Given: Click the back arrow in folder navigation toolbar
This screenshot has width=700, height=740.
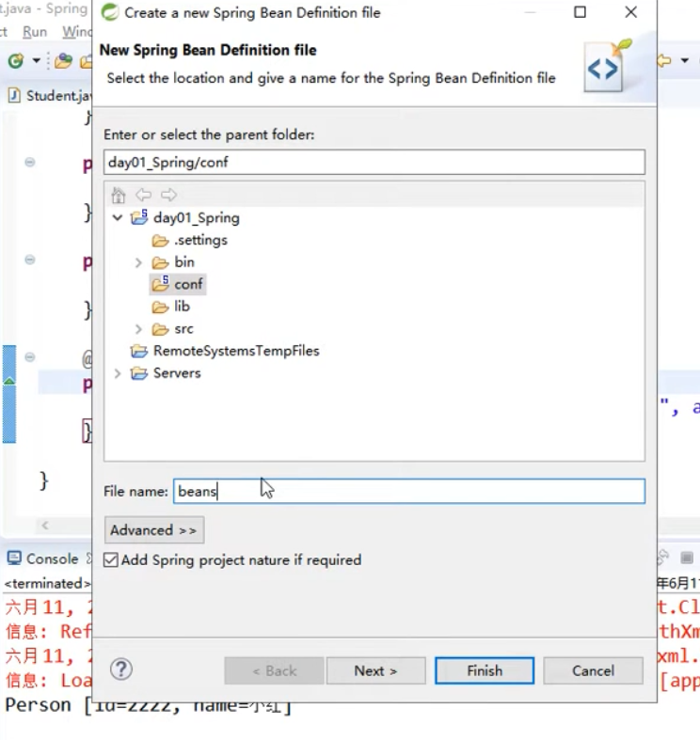Looking at the screenshot, I should click(x=144, y=195).
